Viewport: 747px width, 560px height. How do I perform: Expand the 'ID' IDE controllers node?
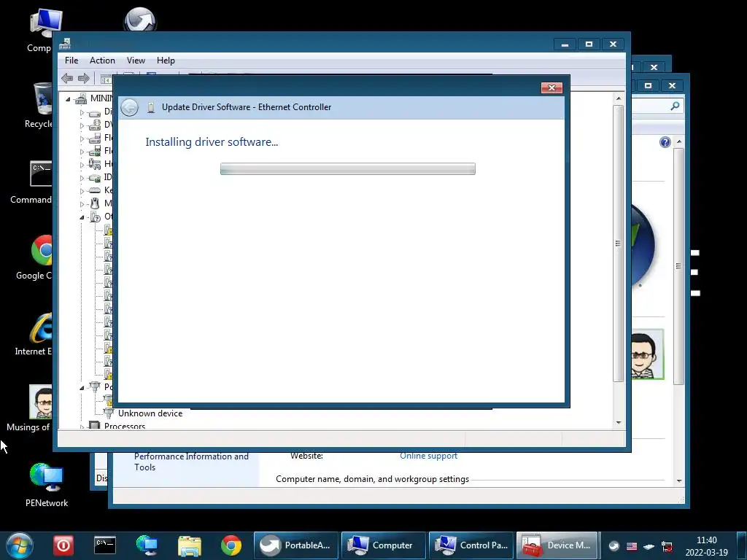pyautogui.click(x=82, y=178)
